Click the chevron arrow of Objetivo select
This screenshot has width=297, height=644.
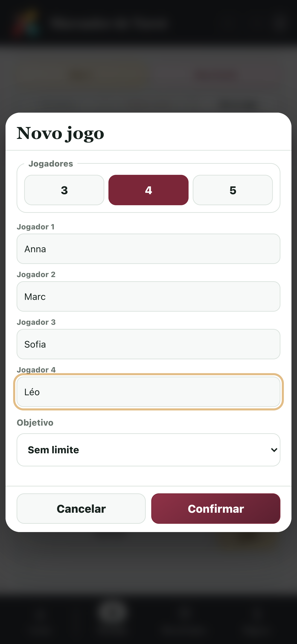274,450
